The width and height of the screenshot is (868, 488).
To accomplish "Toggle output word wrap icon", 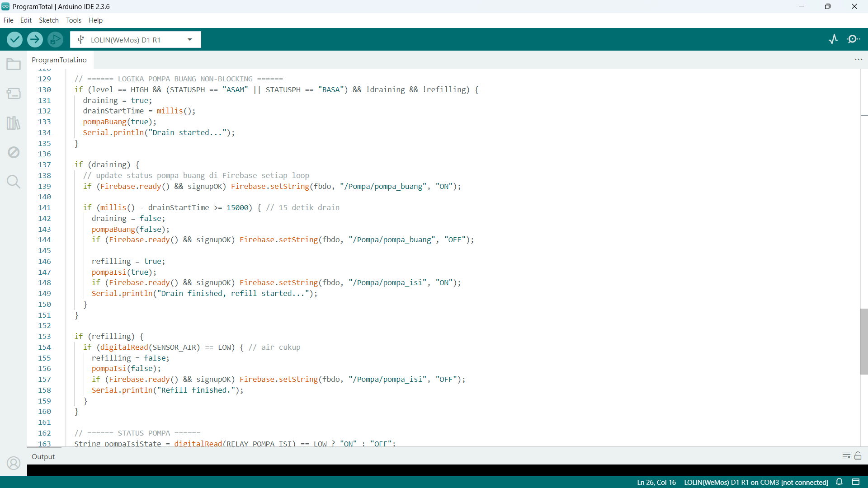I will pos(846,456).
